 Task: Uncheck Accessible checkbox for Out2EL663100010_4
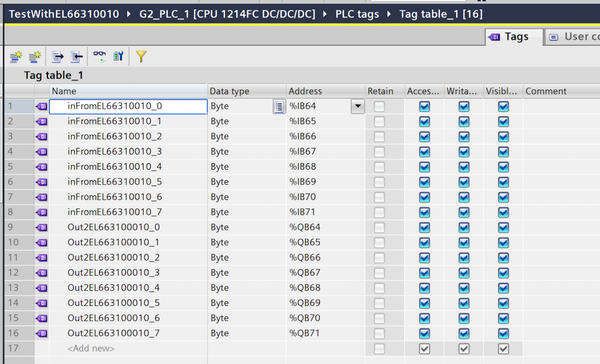tap(425, 288)
